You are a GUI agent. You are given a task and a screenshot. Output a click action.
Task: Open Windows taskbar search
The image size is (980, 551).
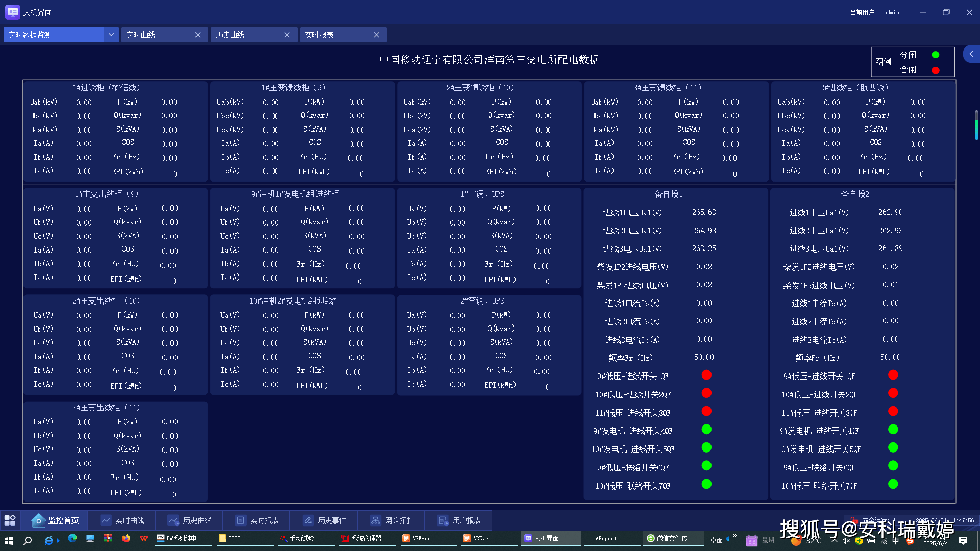(x=28, y=540)
